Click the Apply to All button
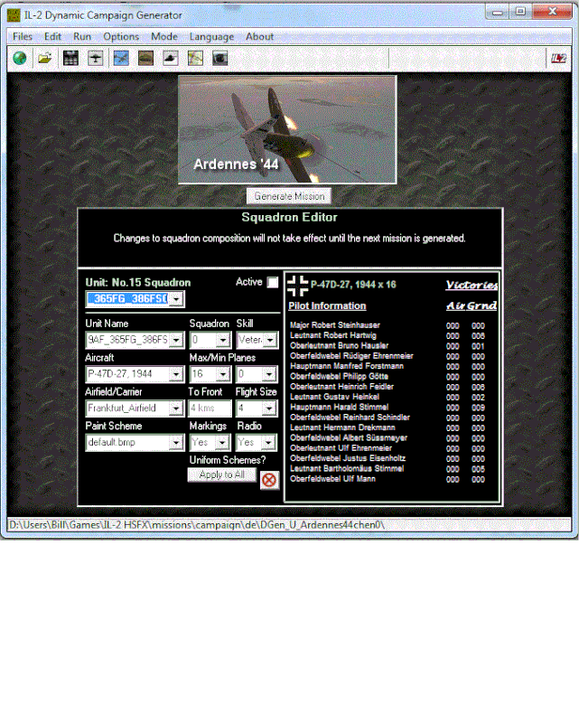The height and width of the screenshot is (723, 588). click(221, 475)
